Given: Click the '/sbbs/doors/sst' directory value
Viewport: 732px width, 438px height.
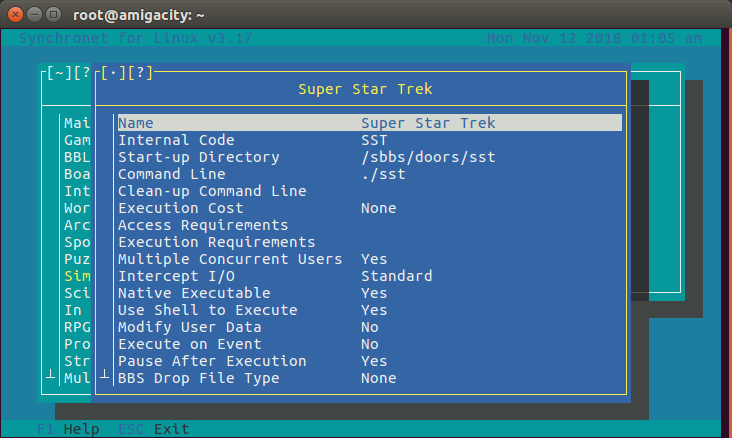Looking at the screenshot, I should coord(428,157).
